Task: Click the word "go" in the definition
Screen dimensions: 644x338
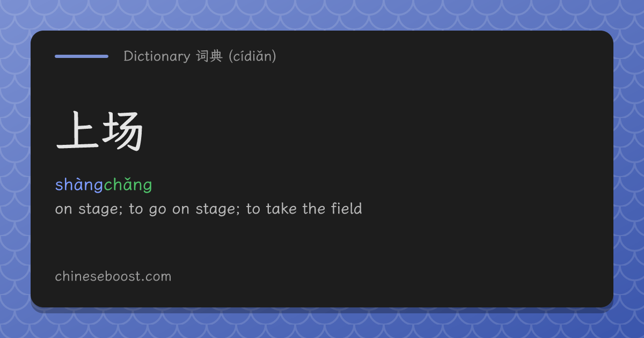Action: (157, 210)
